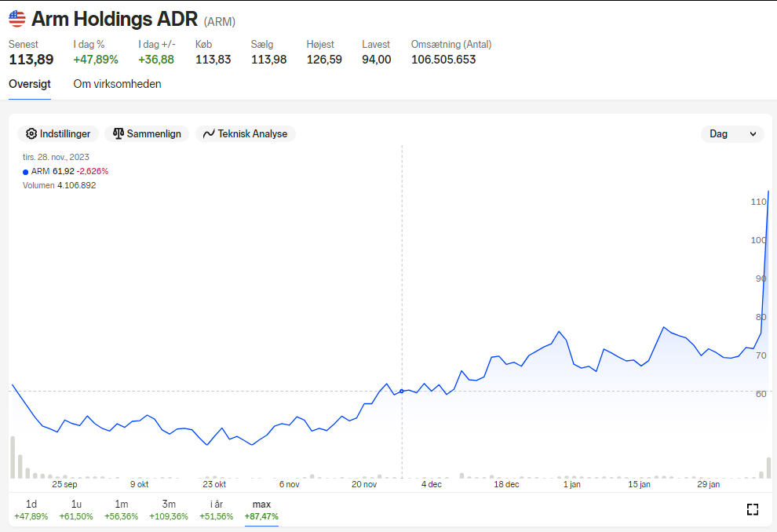Image resolution: width=777 pixels, height=532 pixels.
Task: Click Lavest value 94,00
Action: click(377, 60)
